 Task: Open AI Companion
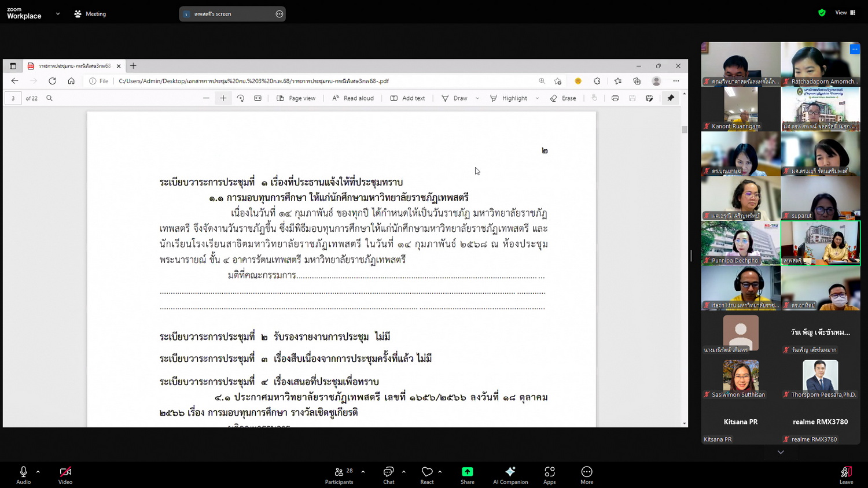pyautogui.click(x=510, y=475)
